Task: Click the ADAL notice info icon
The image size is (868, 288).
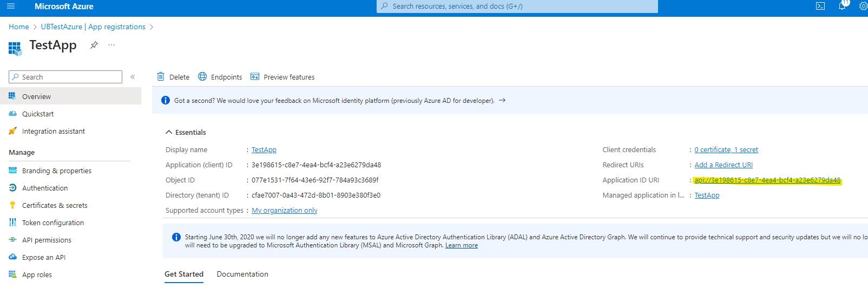Action: coord(176,237)
